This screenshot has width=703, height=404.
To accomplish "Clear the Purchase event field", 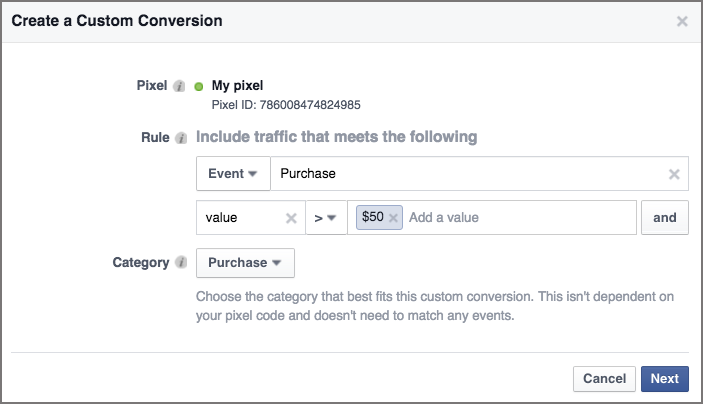I will (x=675, y=174).
